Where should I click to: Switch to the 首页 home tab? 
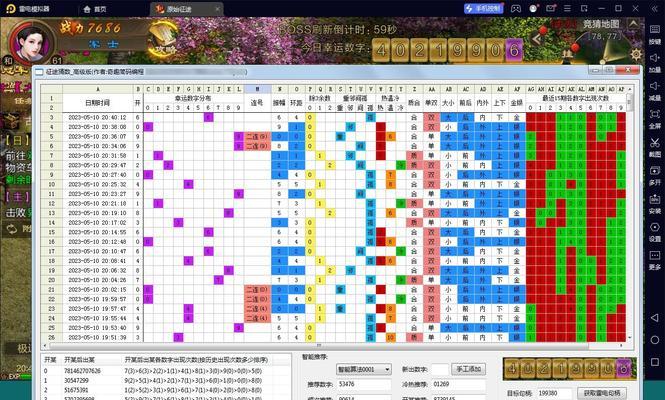[x=93, y=7]
